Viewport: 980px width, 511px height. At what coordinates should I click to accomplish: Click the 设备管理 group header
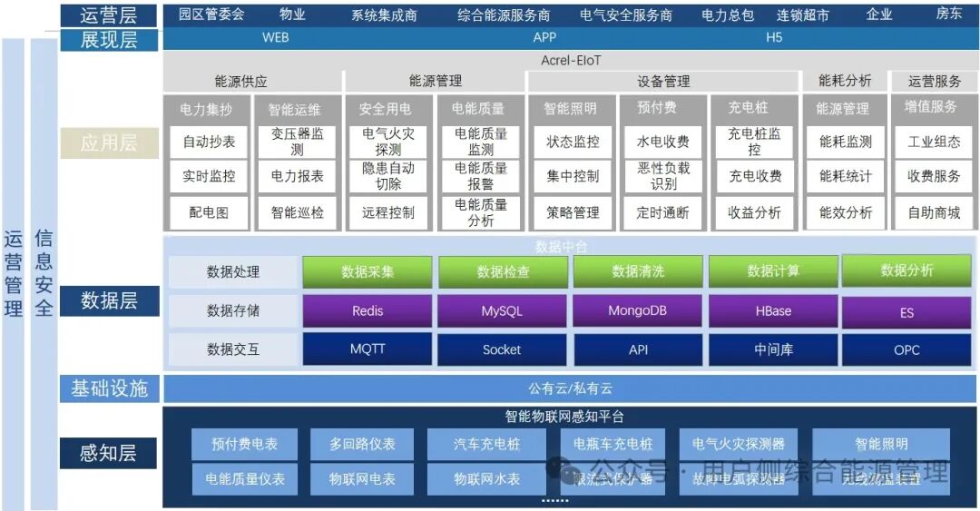663,82
